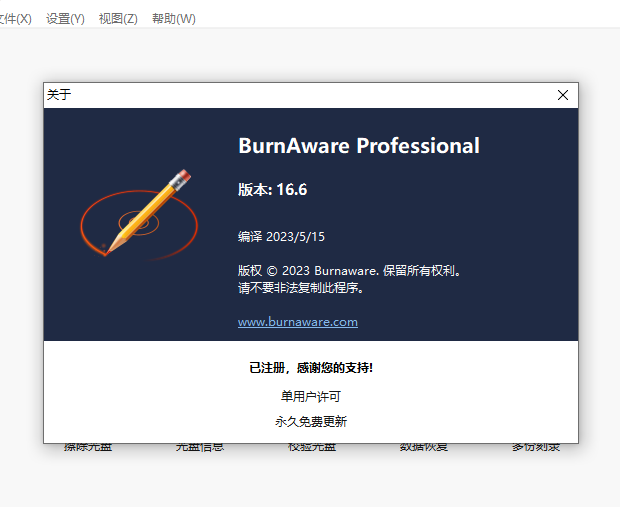The image size is (620, 507).
Task: Click the BurnAware Professional title text
Action: tap(359, 146)
